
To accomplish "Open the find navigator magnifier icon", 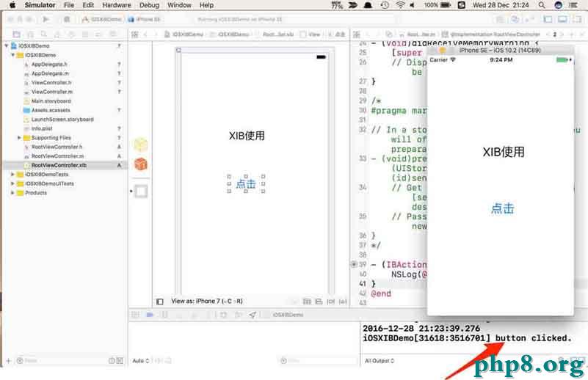I will coord(44,34).
